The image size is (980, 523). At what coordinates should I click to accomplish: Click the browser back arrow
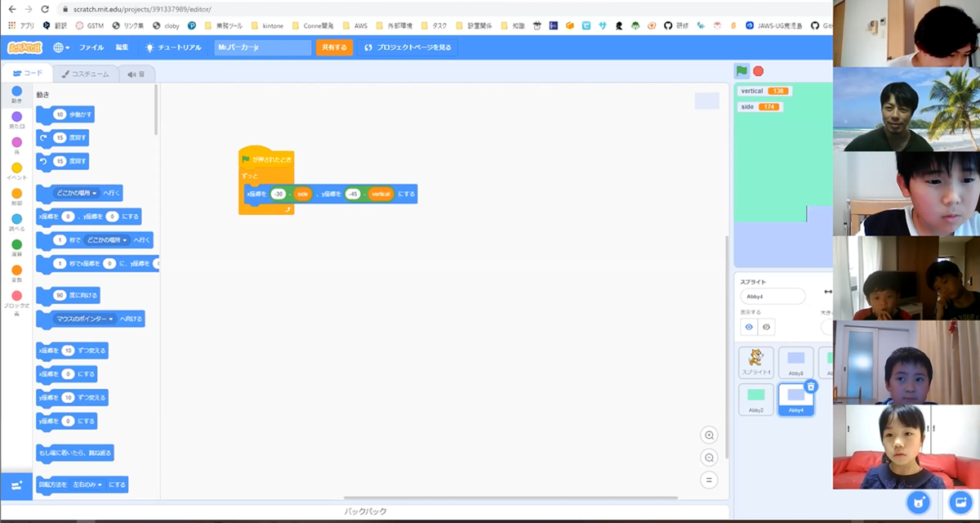pos(11,9)
